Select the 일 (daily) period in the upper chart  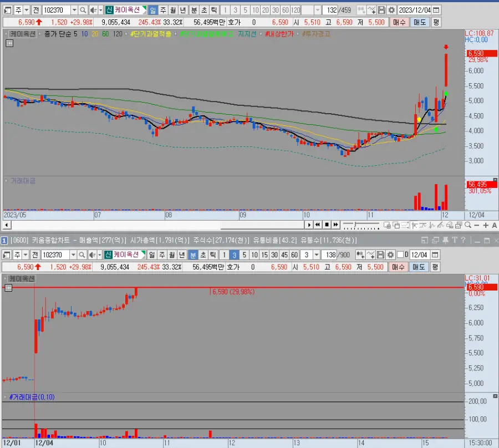coord(153,10)
